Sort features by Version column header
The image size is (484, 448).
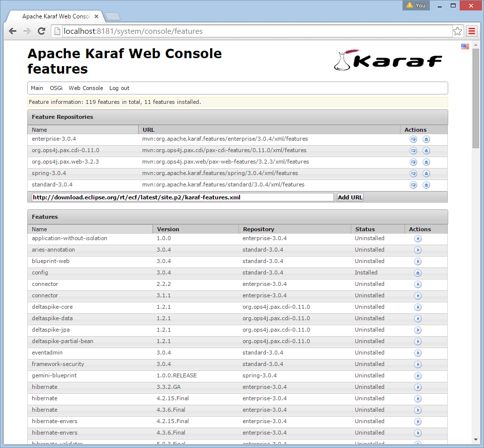(196, 229)
